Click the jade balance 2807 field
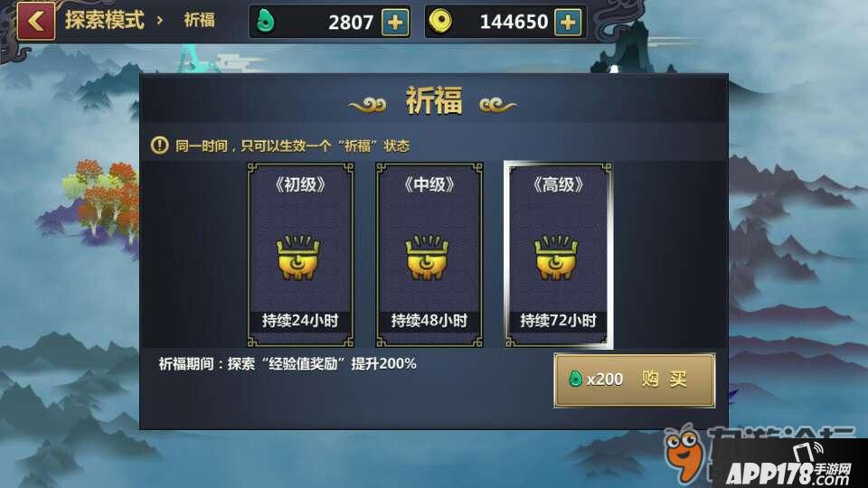The image size is (868, 488). point(330,22)
